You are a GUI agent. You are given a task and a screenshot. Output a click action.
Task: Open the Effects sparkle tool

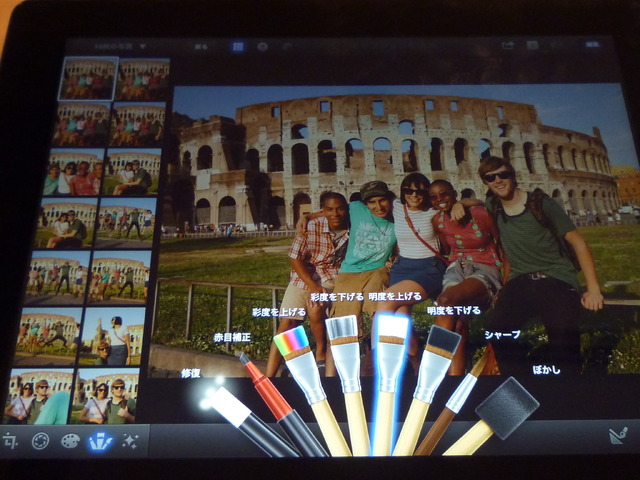[129, 441]
